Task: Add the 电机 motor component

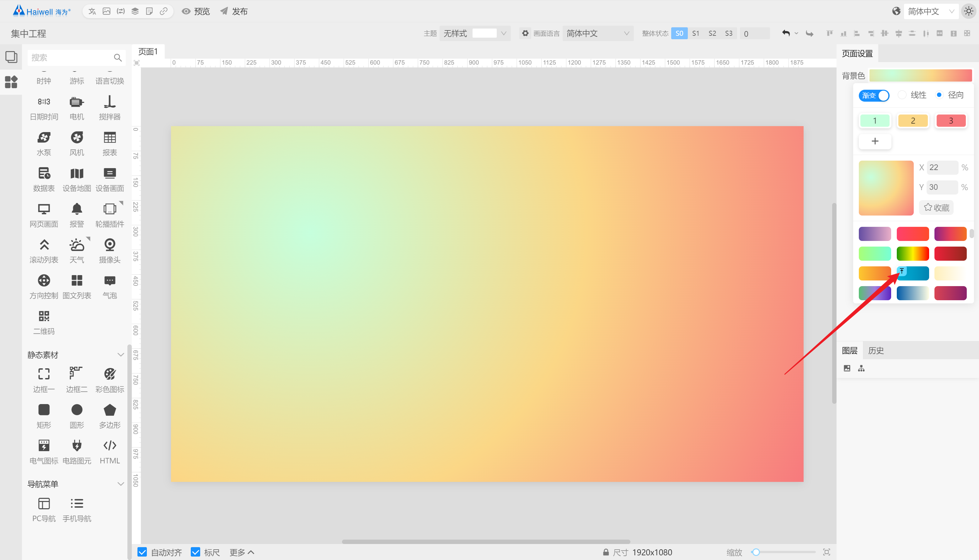Action: tap(77, 108)
